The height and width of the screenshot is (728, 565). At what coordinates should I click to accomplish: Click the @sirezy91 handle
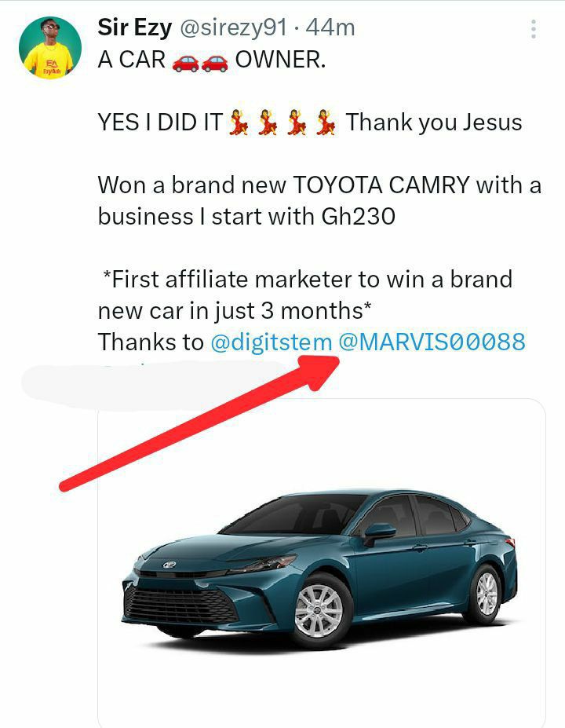(x=233, y=28)
